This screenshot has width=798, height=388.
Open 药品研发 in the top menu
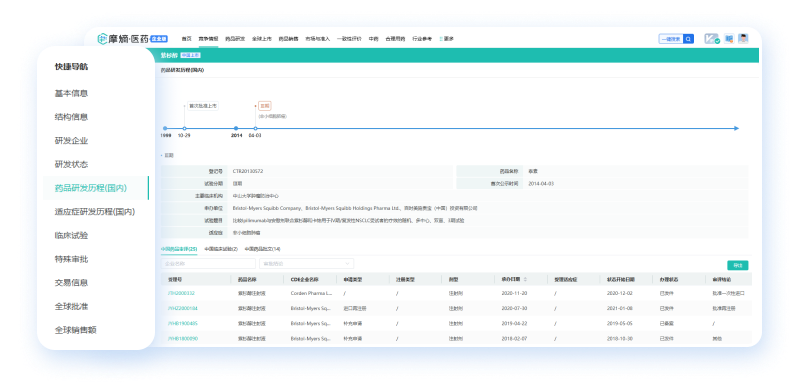tap(235, 39)
